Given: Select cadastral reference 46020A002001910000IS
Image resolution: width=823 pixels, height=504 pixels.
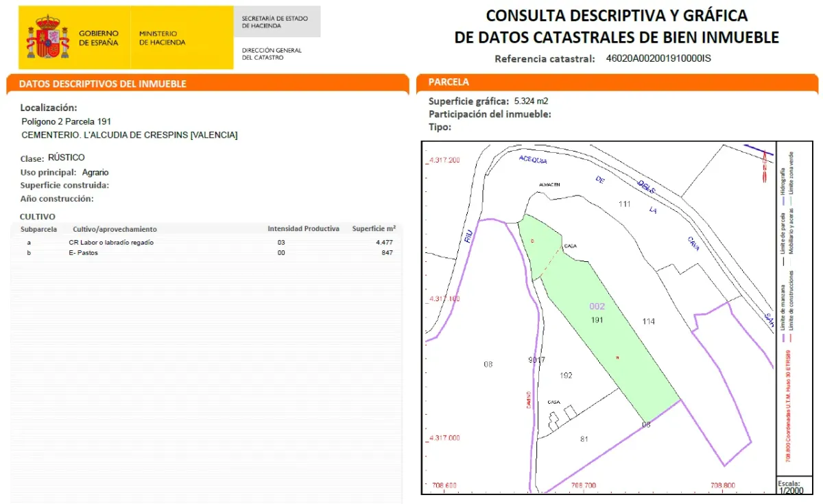Looking at the screenshot, I should pos(658,59).
